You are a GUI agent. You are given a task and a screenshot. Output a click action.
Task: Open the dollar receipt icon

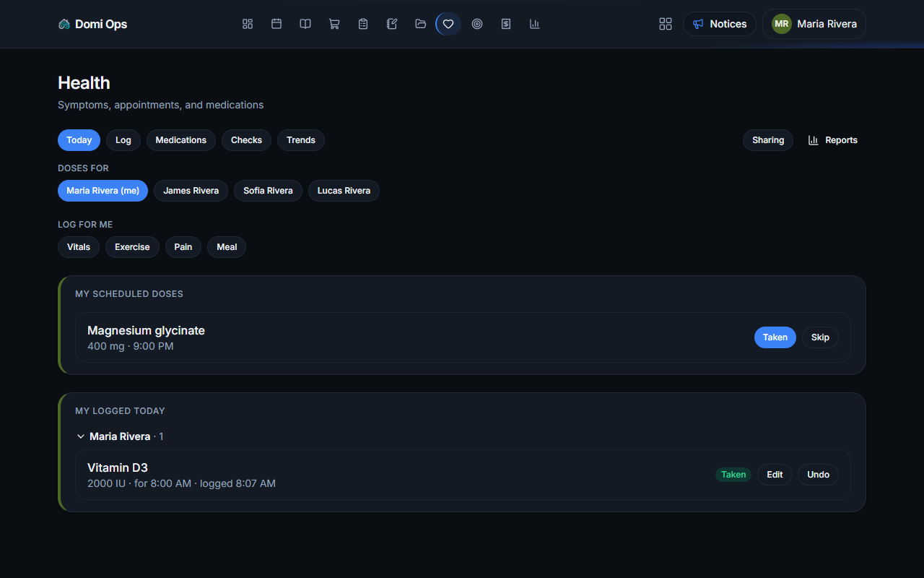[x=506, y=24]
